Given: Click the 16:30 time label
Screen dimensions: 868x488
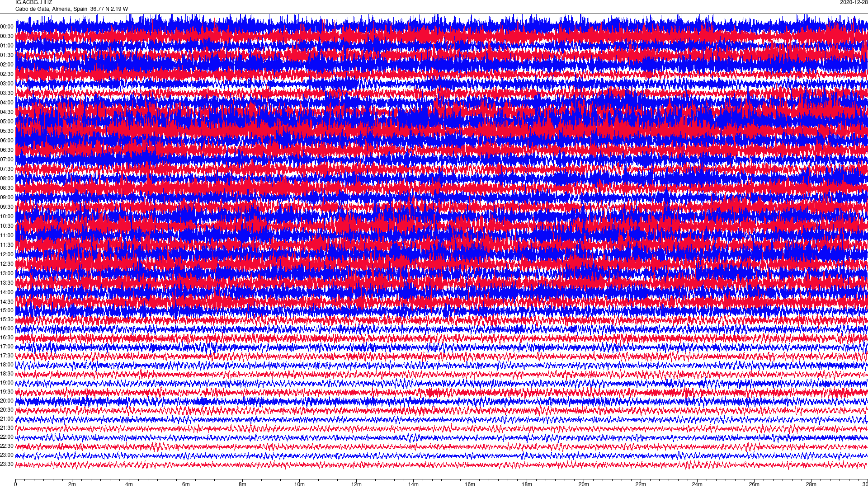Looking at the screenshot, I should 7,338.
